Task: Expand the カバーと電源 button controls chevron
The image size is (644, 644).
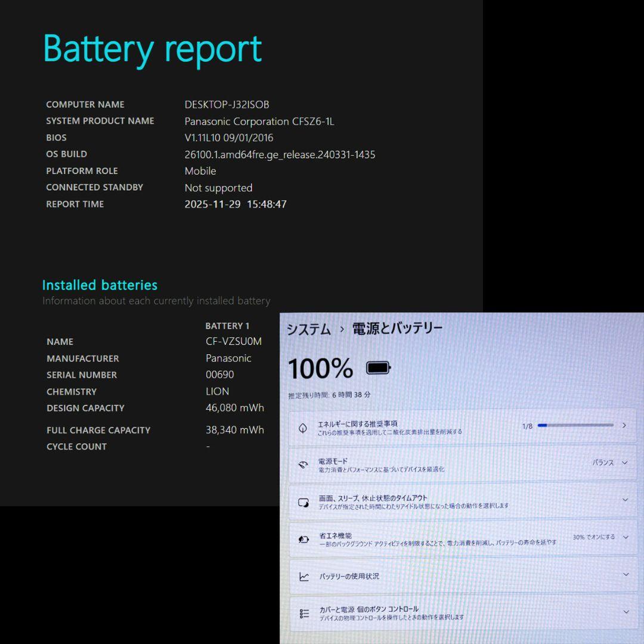Action: tap(626, 612)
